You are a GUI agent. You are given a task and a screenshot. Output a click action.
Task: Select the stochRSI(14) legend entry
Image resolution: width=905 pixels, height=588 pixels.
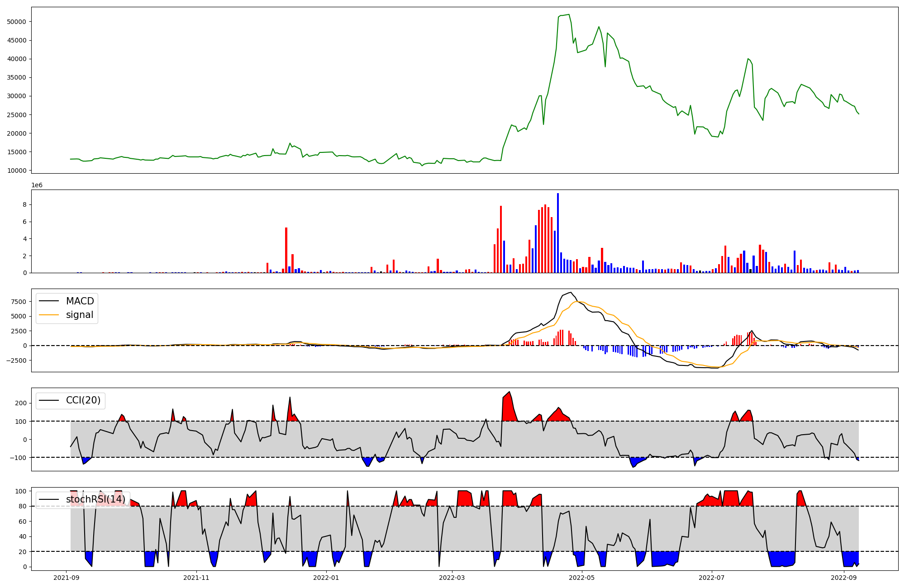click(x=95, y=499)
